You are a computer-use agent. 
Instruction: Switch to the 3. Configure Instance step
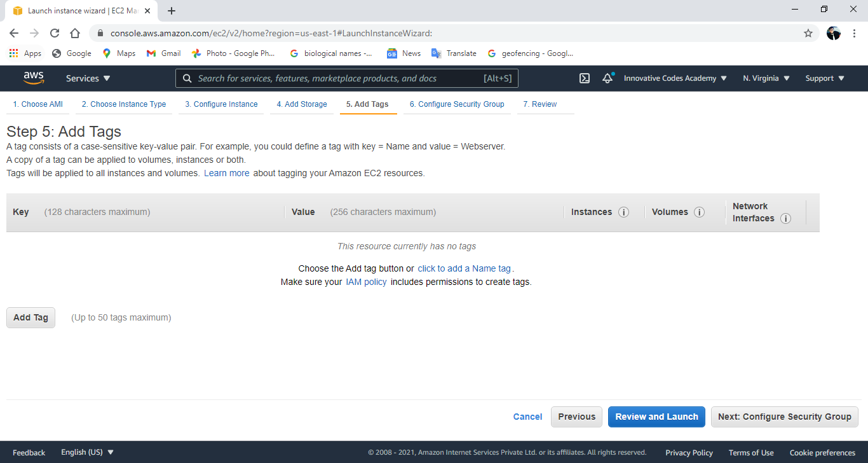point(220,104)
